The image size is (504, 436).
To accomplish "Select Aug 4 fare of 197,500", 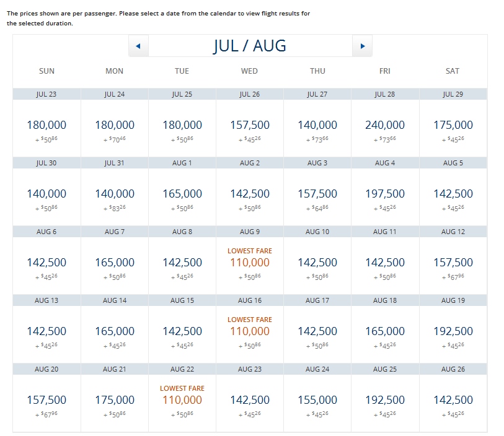I will coord(385,194).
